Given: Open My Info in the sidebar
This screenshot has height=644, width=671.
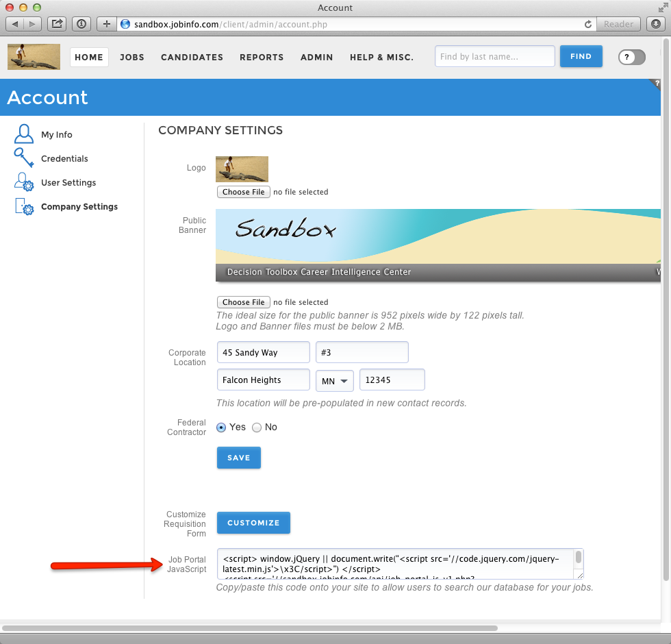Looking at the screenshot, I should [x=56, y=134].
